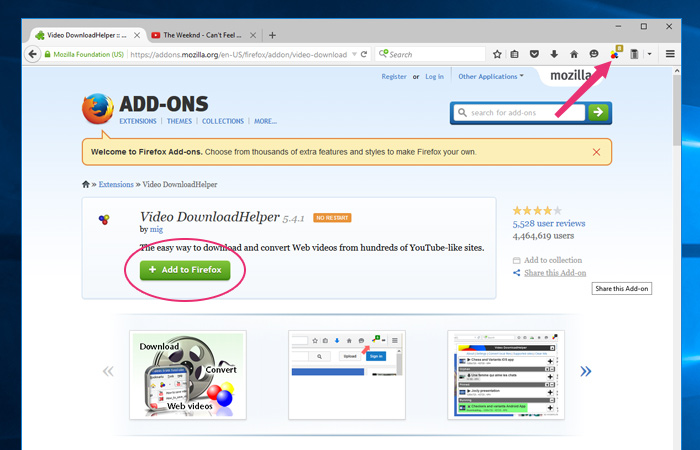The width and height of the screenshot is (700, 450).
Task: Click version number 5.4.1
Action: tap(293, 219)
